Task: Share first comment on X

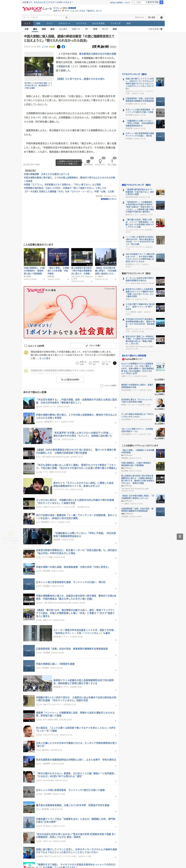Action: 115,363
